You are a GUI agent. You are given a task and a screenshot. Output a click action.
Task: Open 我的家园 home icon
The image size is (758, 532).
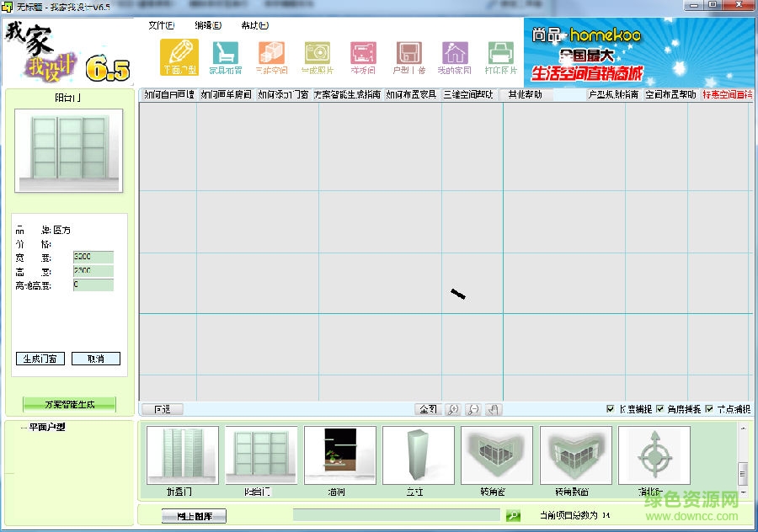click(x=455, y=56)
